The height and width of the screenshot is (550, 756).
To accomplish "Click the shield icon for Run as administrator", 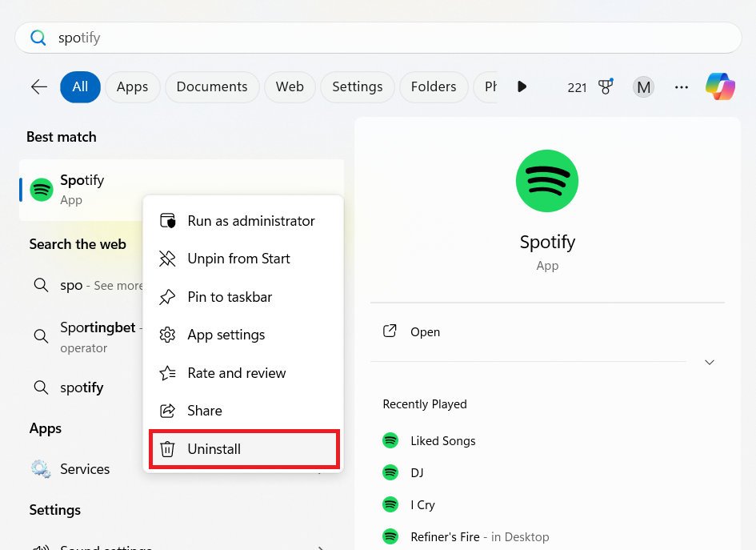I will 167,220.
